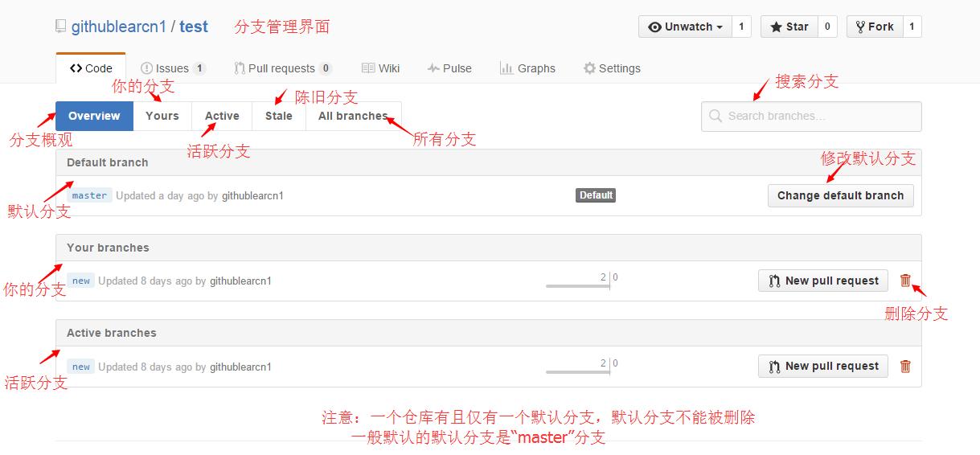Click the Default label badge
The height and width of the screenshot is (455, 980).
(x=596, y=195)
